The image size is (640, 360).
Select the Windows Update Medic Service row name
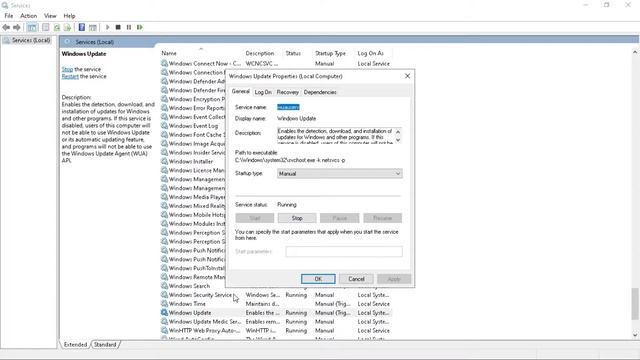pos(205,322)
